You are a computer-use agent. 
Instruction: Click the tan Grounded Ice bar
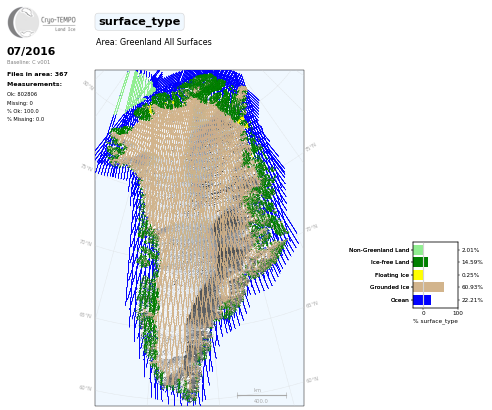(x=428, y=287)
